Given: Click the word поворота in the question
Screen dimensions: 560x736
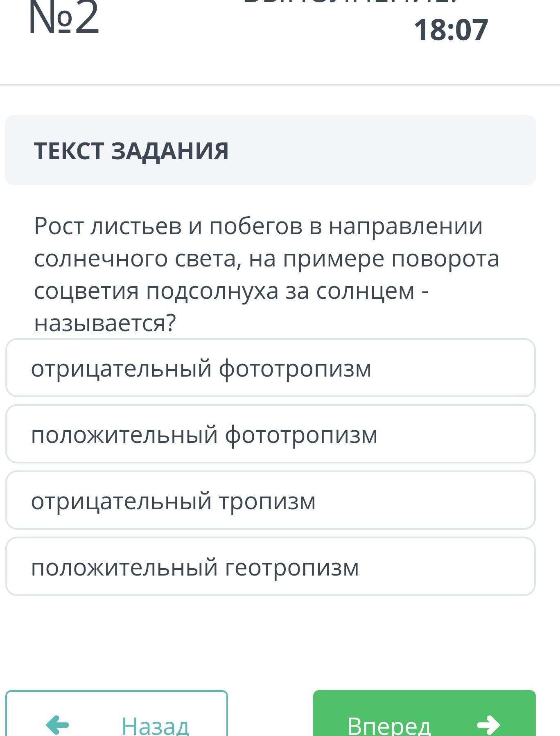Looking at the screenshot, I should [445, 259].
